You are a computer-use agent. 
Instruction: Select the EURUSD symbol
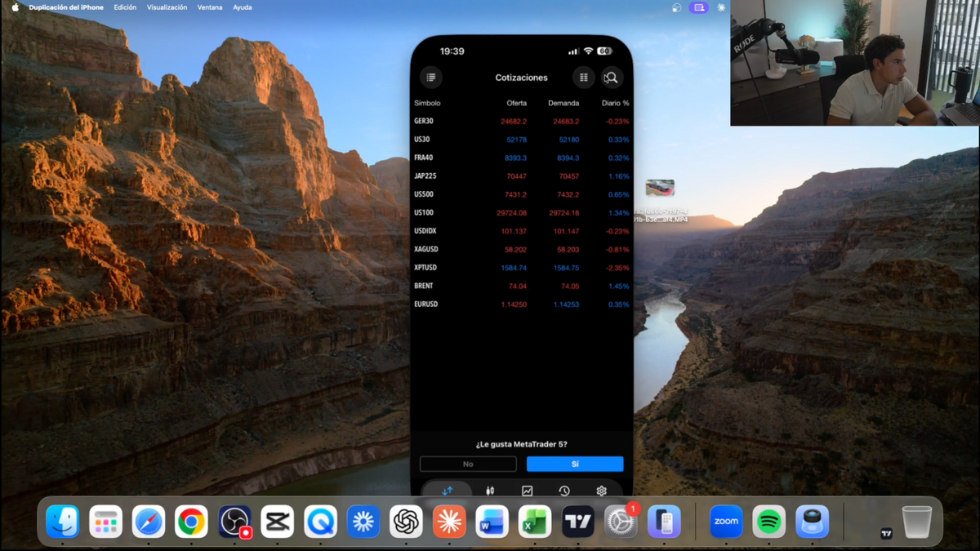point(426,304)
